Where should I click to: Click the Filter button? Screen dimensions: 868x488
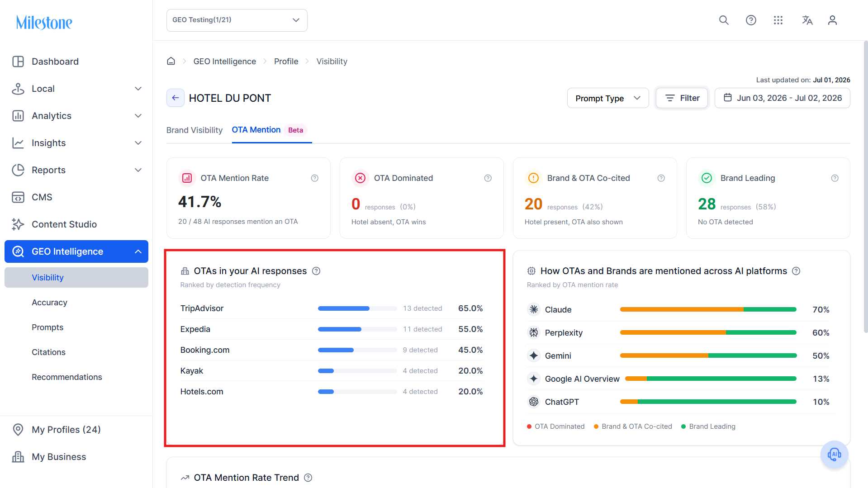(x=682, y=98)
